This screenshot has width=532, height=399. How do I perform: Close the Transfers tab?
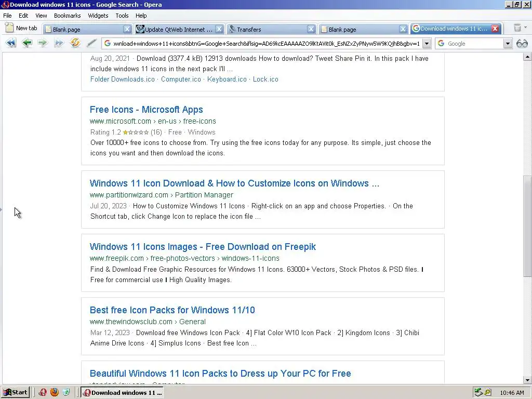click(x=311, y=29)
